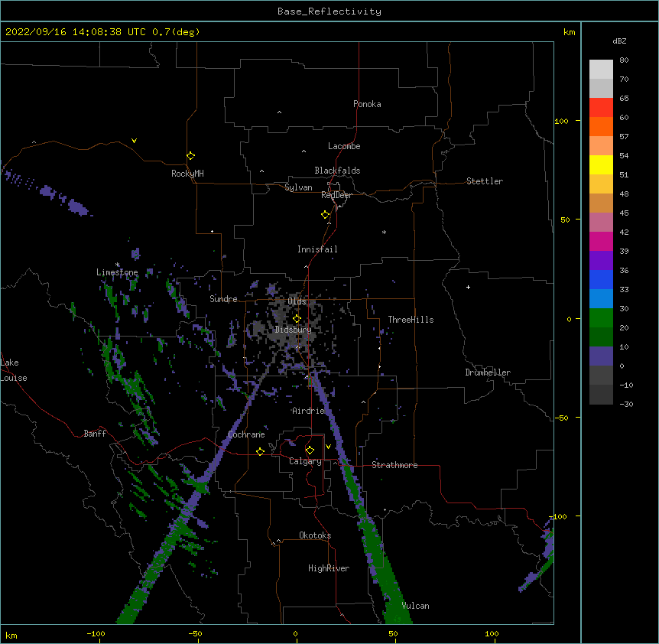
Task: Click the -100 tick on bottom axis
Action: [x=96, y=633]
